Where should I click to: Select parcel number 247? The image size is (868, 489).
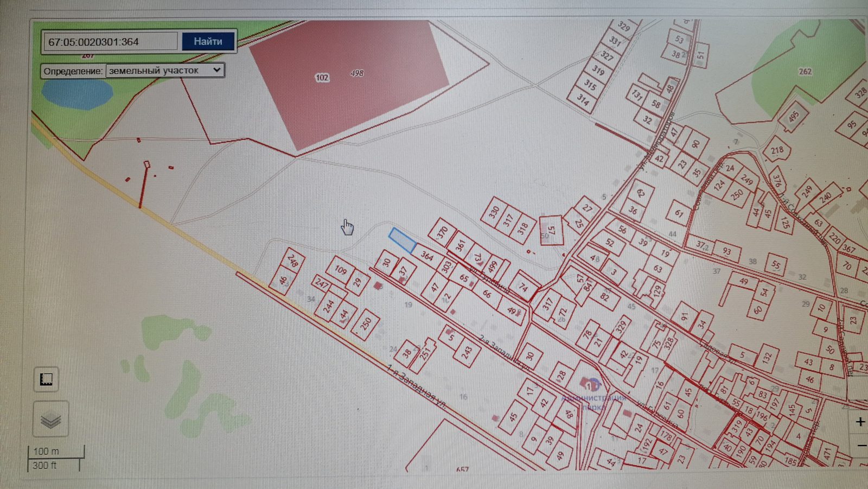[x=322, y=283]
